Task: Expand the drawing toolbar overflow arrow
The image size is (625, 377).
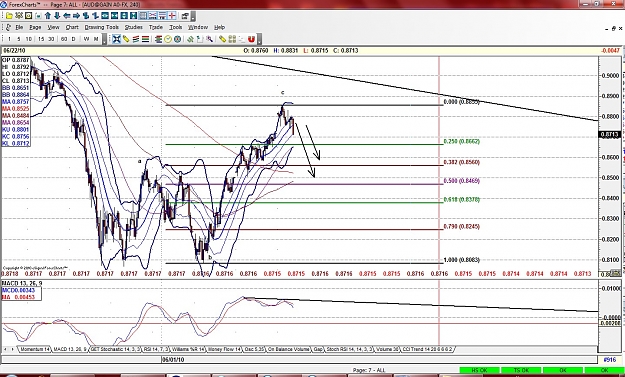Action: click(x=260, y=39)
